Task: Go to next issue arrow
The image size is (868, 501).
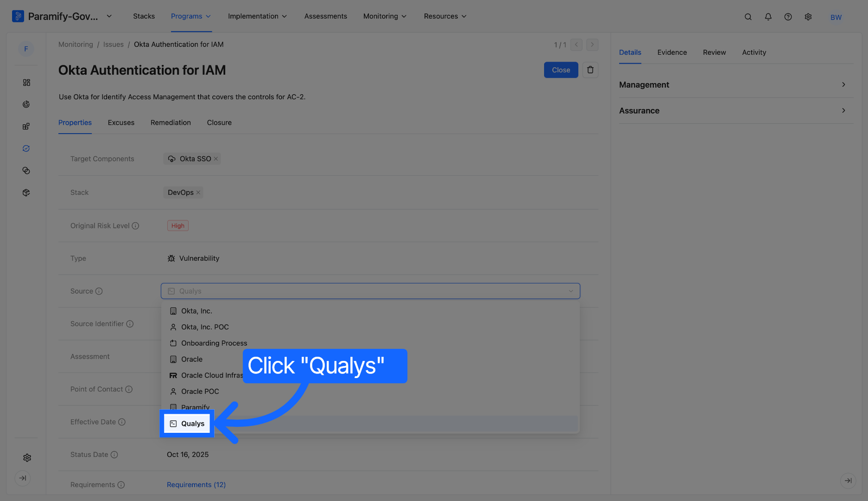Action: click(x=592, y=45)
